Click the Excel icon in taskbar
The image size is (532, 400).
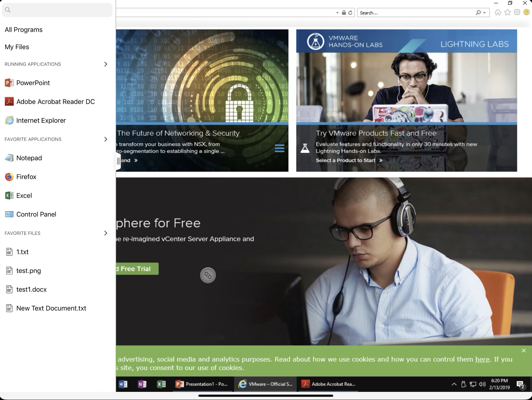161,384
